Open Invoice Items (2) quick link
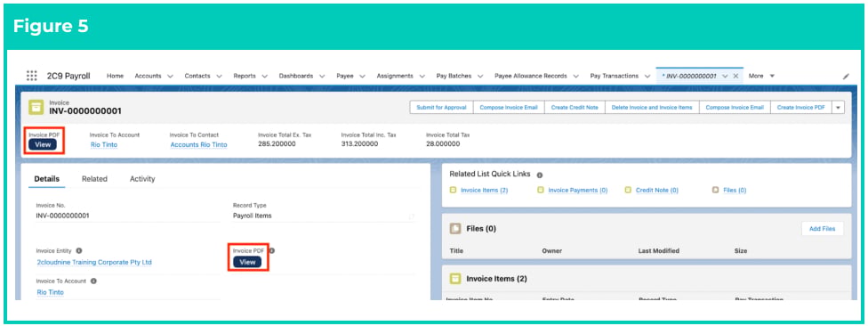Screen dimensions: 868x326 485,191
